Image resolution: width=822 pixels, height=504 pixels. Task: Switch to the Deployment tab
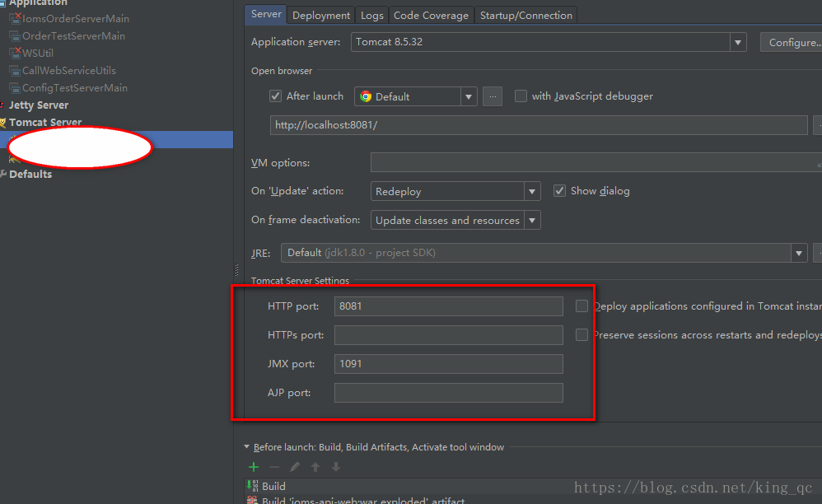pos(321,15)
